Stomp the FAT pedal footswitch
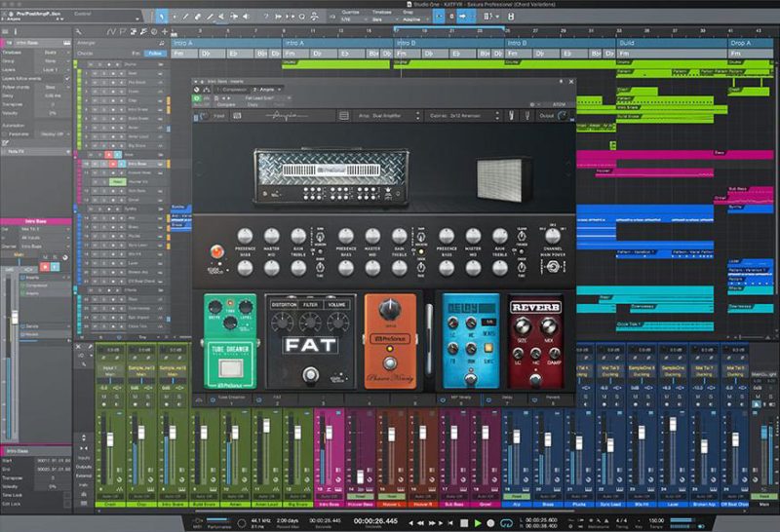This screenshot has height=532, width=780. 310,374
